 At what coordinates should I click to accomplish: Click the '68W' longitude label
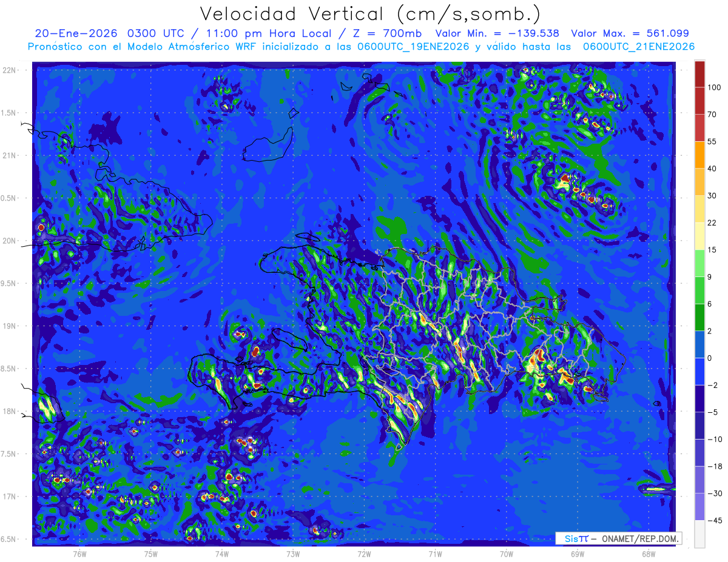click(649, 554)
